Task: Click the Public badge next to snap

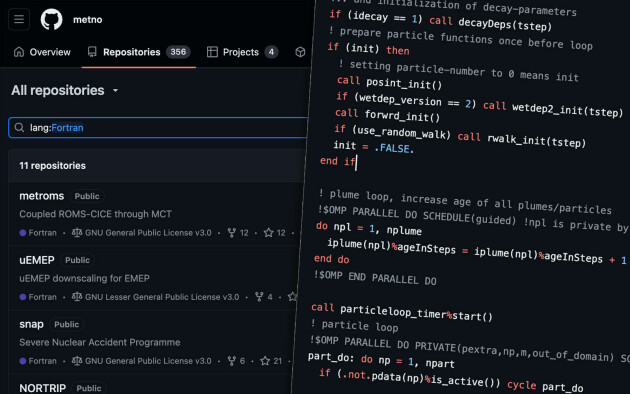Action: (67, 324)
